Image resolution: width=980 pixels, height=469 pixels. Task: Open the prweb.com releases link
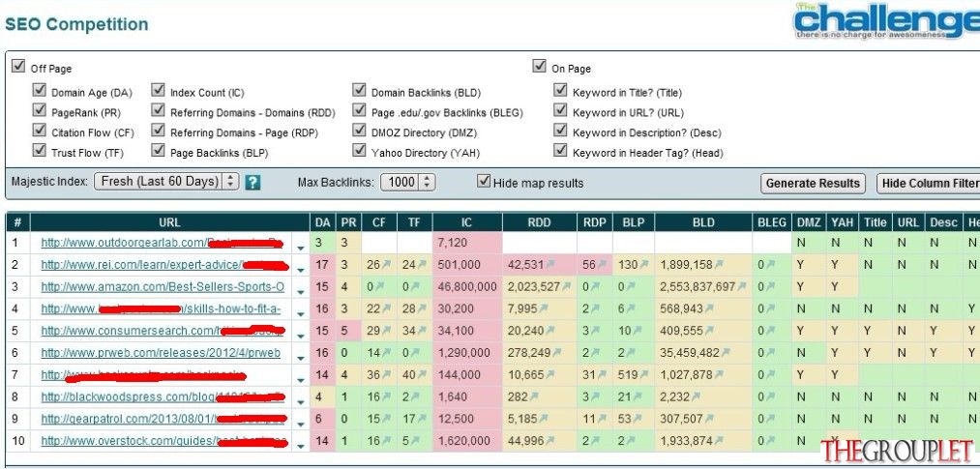click(161, 353)
